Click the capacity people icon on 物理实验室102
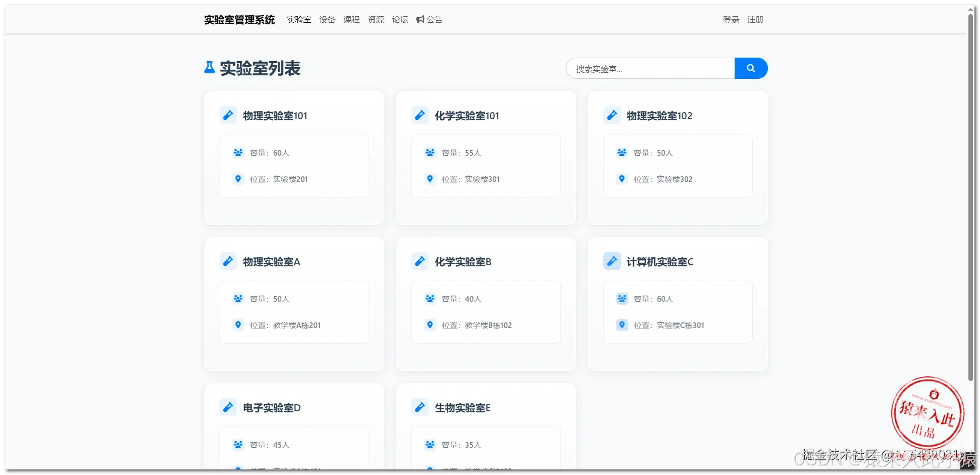This screenshot has height=475, width=980. (622, 152)
